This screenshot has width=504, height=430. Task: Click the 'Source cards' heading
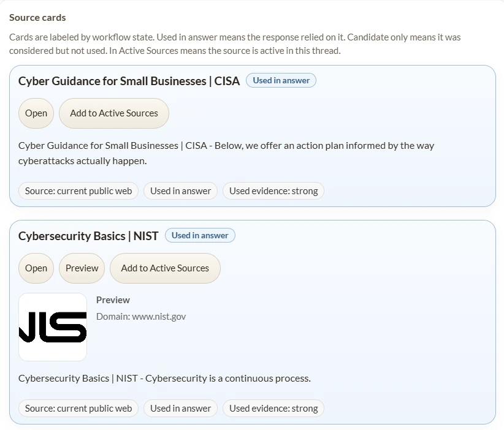[x=37, y=18]
